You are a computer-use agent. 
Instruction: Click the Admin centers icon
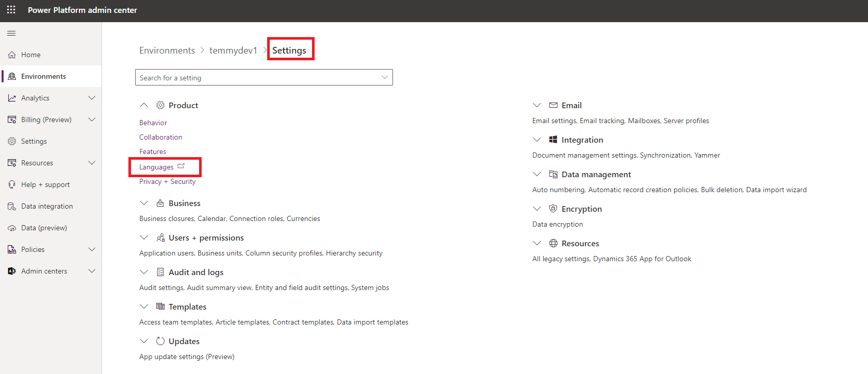(x=12, y=271)
